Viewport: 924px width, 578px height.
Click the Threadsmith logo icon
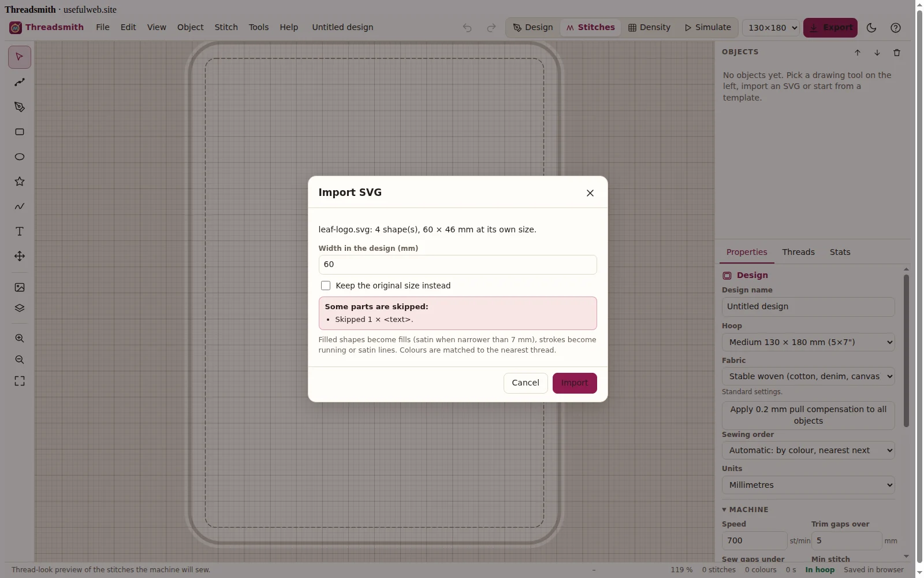tap(16, 28)
